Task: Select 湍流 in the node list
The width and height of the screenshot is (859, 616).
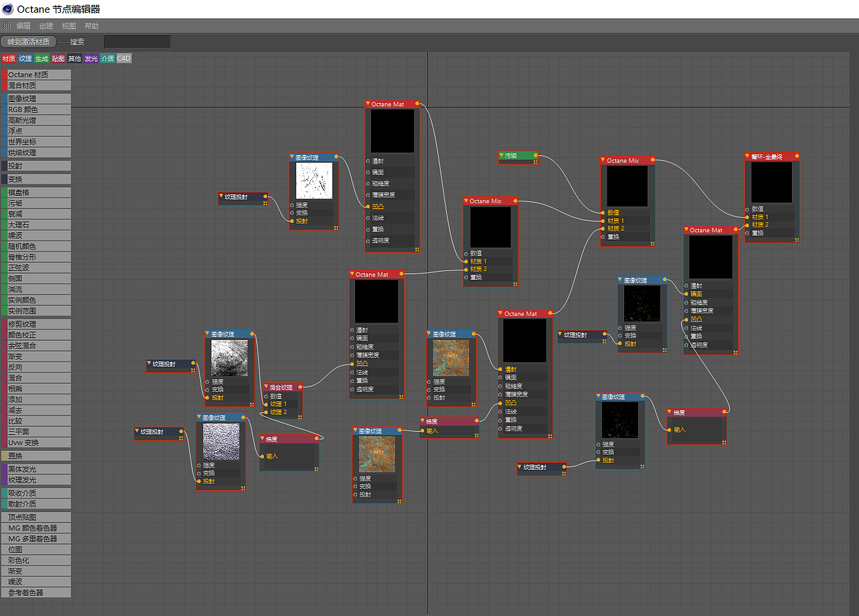Action: coord(36,289)
